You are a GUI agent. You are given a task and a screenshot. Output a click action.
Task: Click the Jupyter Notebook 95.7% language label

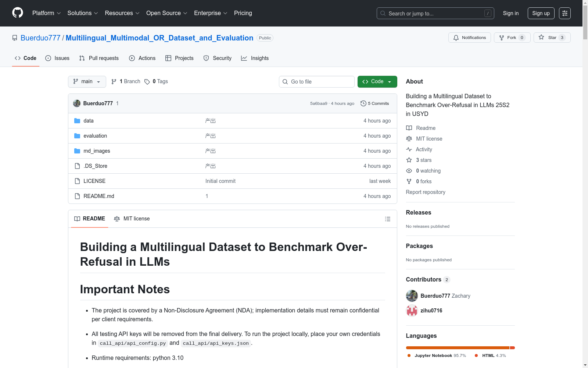click(x=437, y=355)
